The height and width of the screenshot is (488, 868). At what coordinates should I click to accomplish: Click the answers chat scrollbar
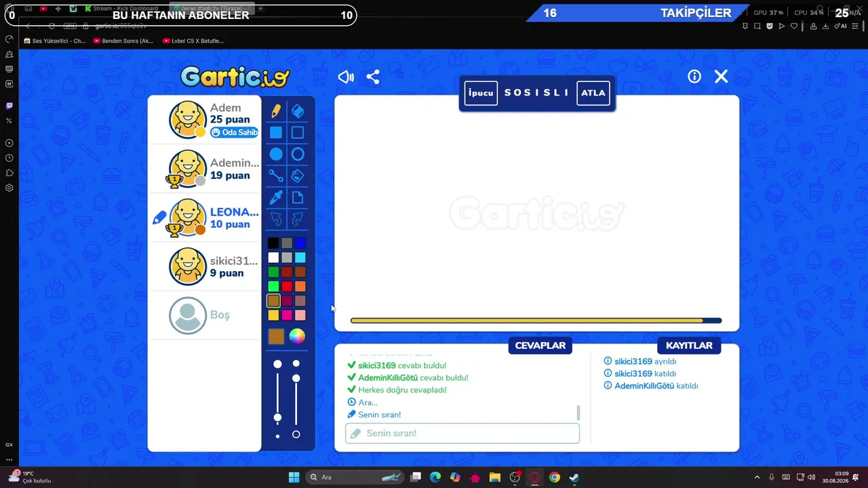pos(578,413)
